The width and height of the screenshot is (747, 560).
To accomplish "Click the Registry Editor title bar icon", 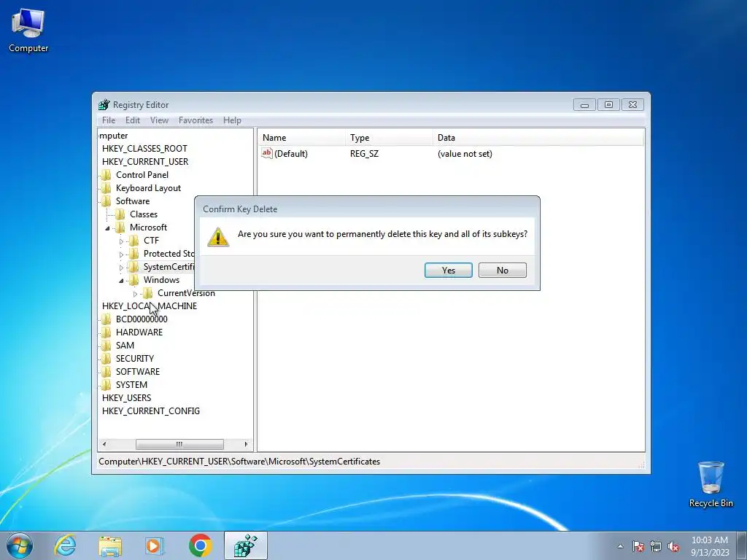I will point(104,105).
